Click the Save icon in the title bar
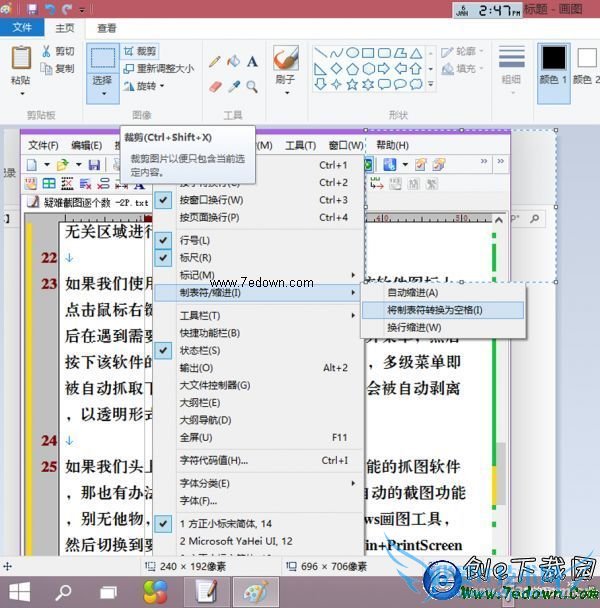Image resolution: width=600 pixels, height=608 pixels. [x=33, y=9]
